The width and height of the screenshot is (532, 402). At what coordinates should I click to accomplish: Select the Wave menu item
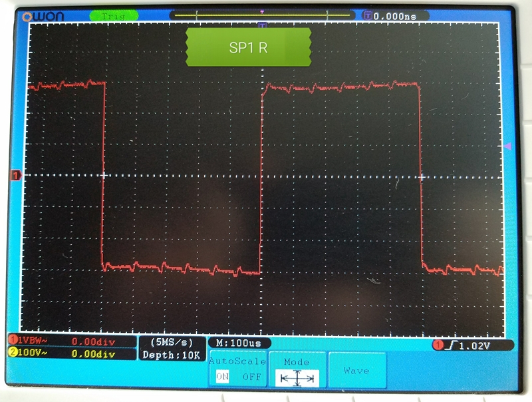click(356, 371)
